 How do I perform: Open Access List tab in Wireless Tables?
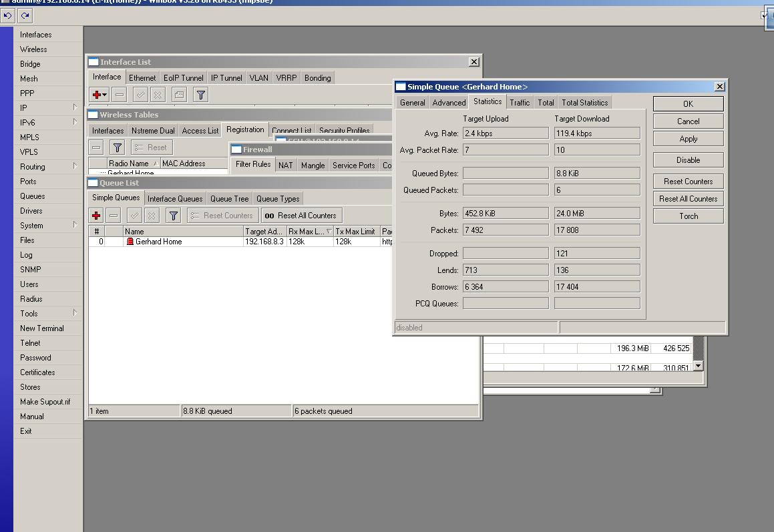click(x=200, y=131)
